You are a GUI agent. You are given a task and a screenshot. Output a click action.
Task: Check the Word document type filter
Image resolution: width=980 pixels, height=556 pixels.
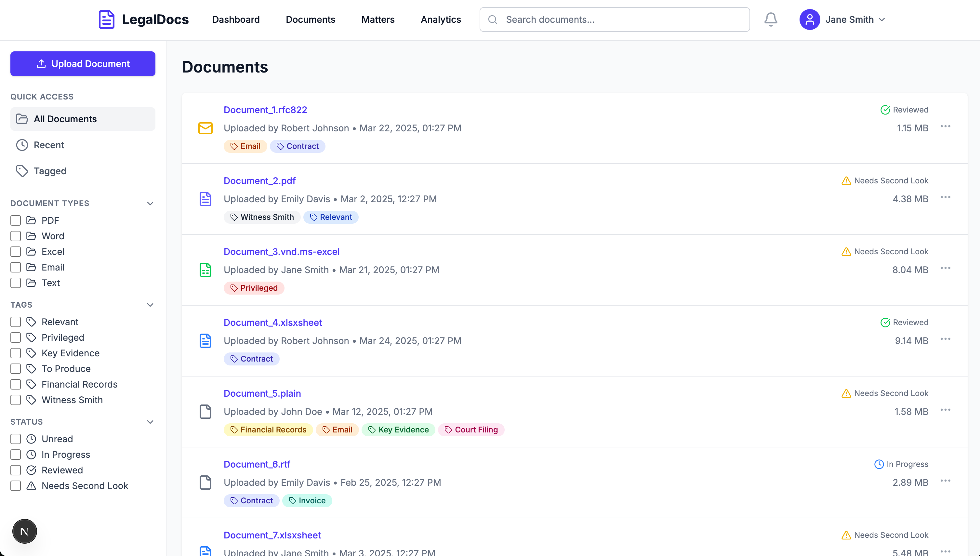click(16, 236)
